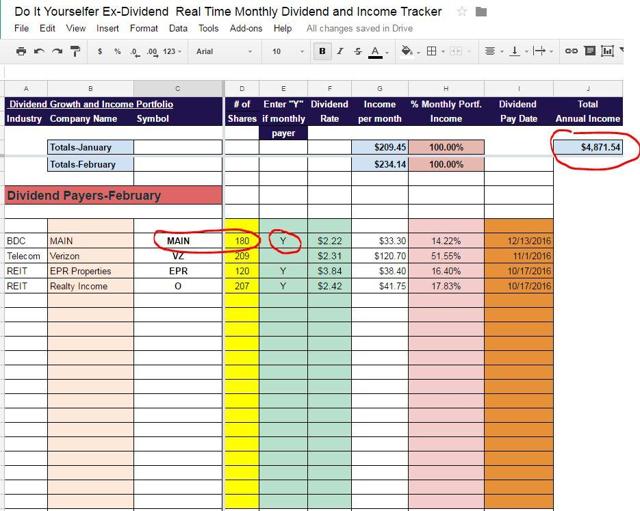Viewport: 640px width, 511px height.
Task: Open the text wrapping dropdown
Action: pyautogui.click(x=543, y=51)
